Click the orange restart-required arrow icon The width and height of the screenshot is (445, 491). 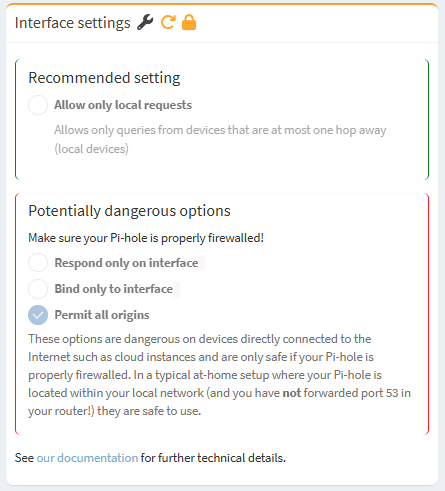click(x=168, y=22)
